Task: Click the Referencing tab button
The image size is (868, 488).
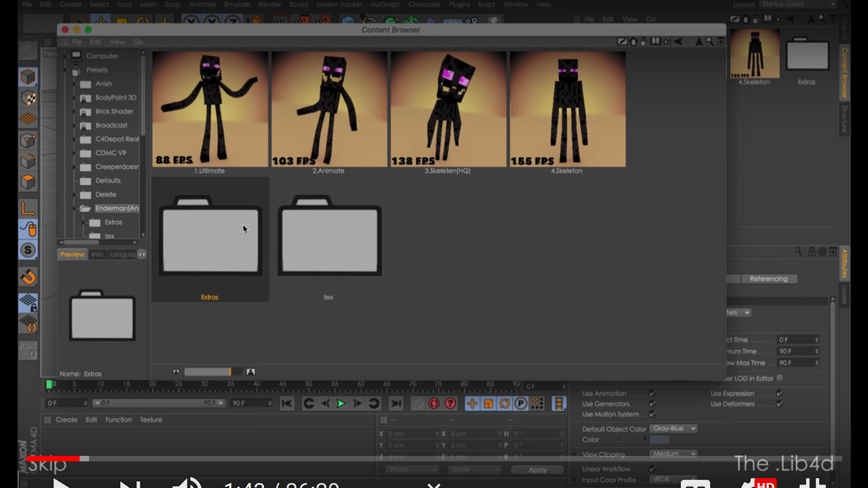Action: (x=769, y=279)
